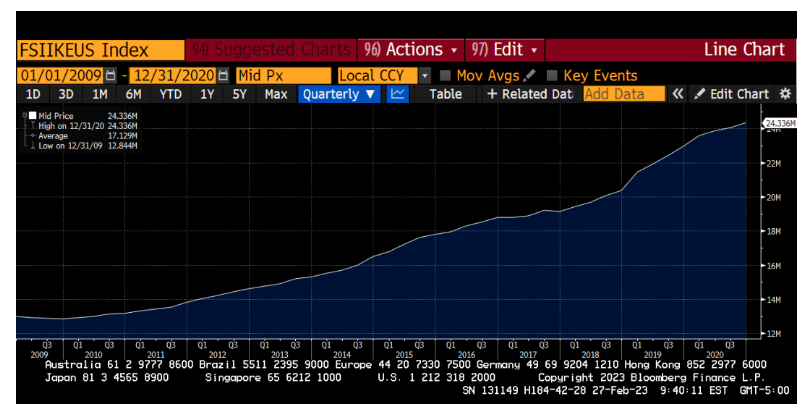This screenshot has width=807, height=410.
Task: Click the 20M y-axis label
Action: [774, 198]
